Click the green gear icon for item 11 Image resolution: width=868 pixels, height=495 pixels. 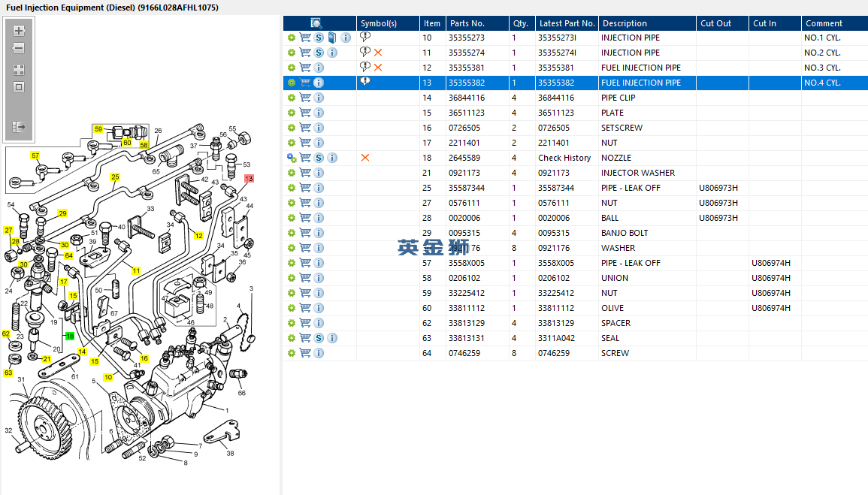291,53
